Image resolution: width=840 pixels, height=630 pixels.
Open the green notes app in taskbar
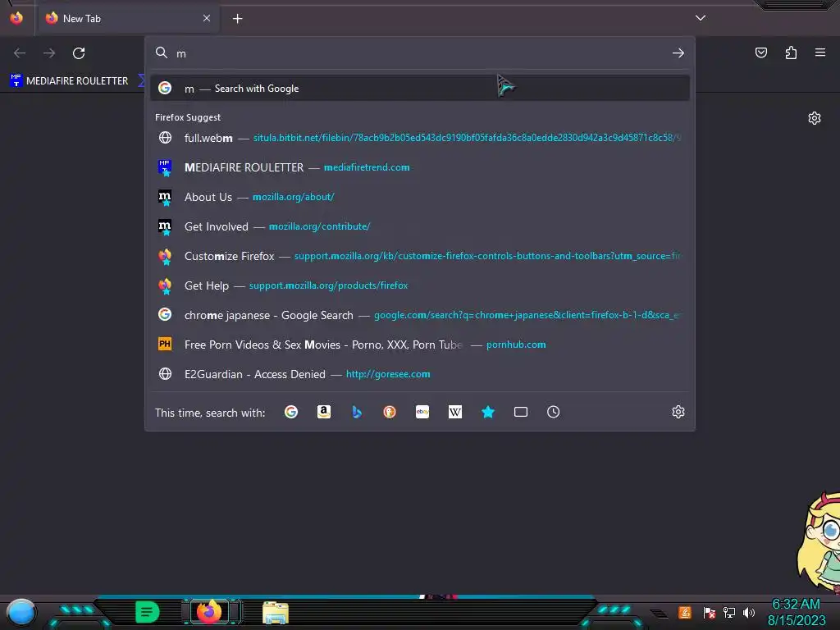(148, 612)
